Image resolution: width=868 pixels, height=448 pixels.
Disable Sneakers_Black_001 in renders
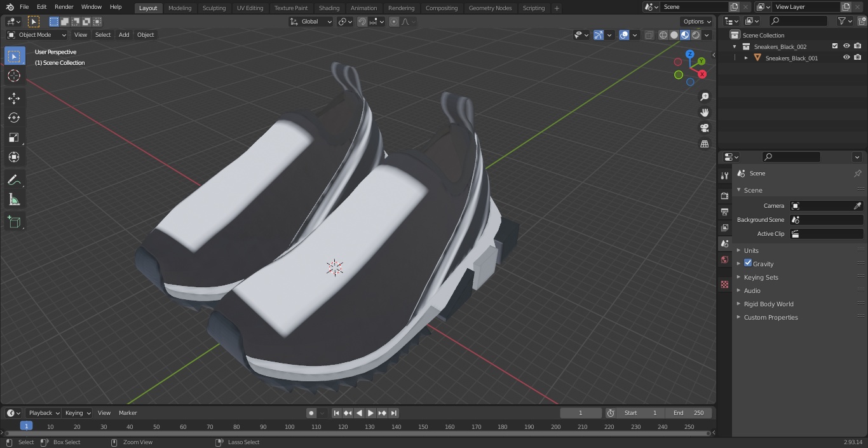tap(858, 58)
